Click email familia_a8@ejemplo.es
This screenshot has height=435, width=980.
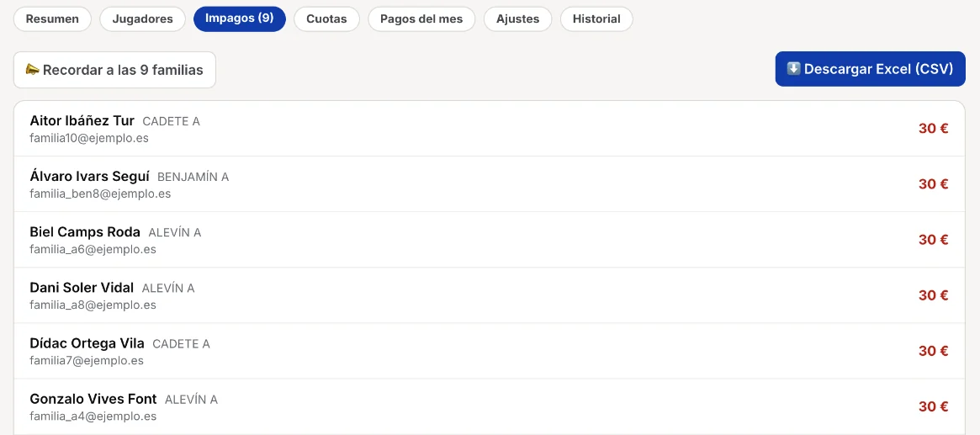93,305
